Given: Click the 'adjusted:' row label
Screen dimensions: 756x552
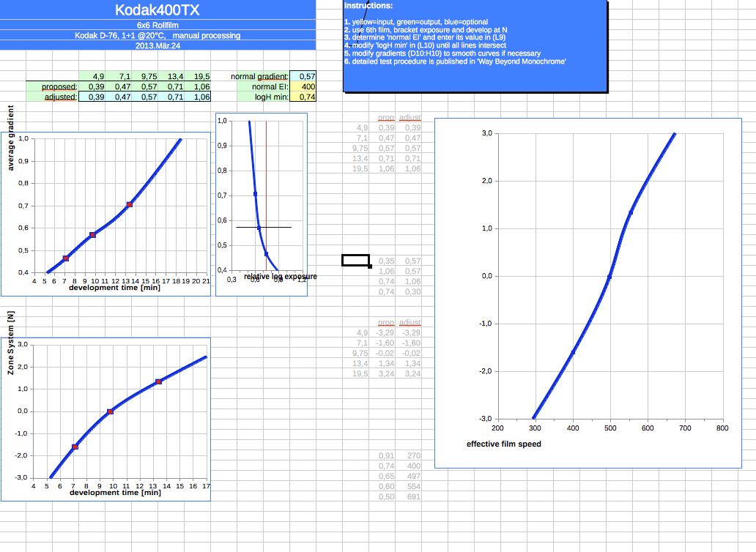Looking at the screenshot, I should (52, 97).
